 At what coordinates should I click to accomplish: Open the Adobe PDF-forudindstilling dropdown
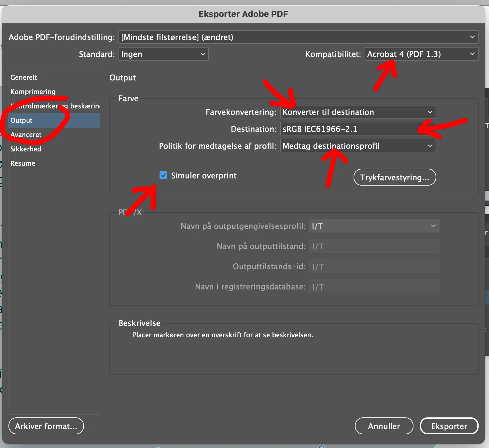pos(298,37)
